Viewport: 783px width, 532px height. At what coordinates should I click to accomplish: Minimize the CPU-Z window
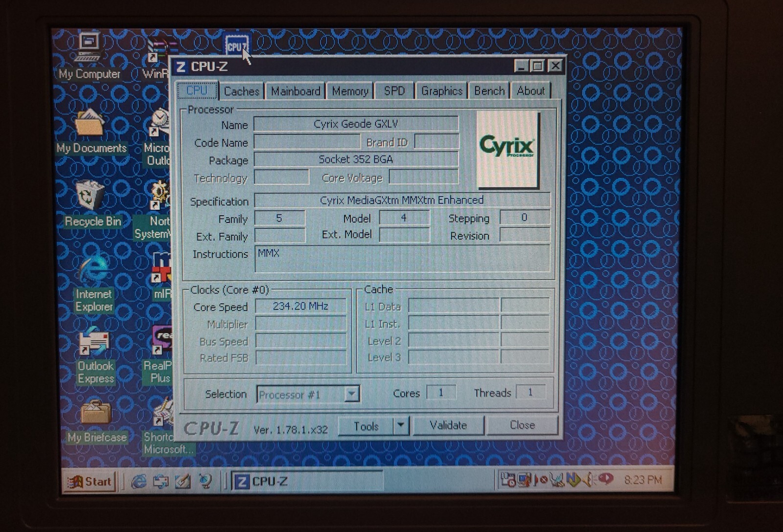tap(522, 66)
